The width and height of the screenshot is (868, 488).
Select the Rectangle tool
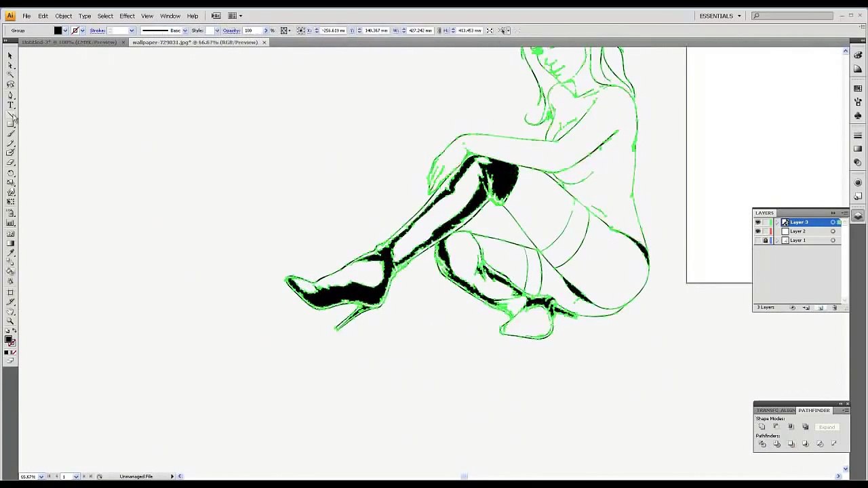[10, 124]
